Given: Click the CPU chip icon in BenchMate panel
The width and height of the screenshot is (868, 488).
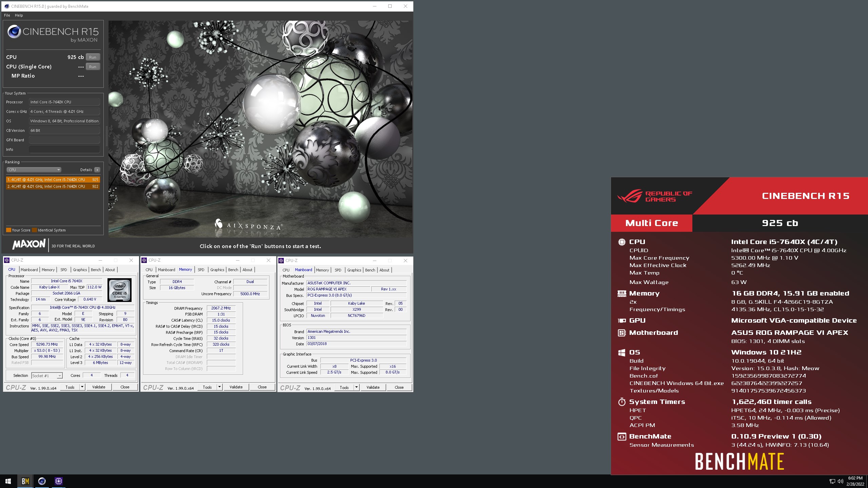Looking at the screenshot, I should [x=622, y=242].
